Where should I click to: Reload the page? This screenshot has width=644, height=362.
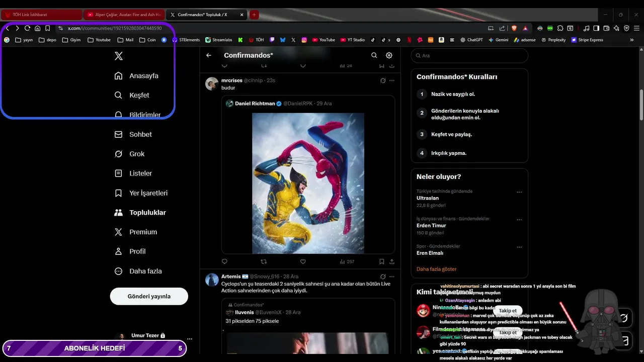click(x=27, y=28)
